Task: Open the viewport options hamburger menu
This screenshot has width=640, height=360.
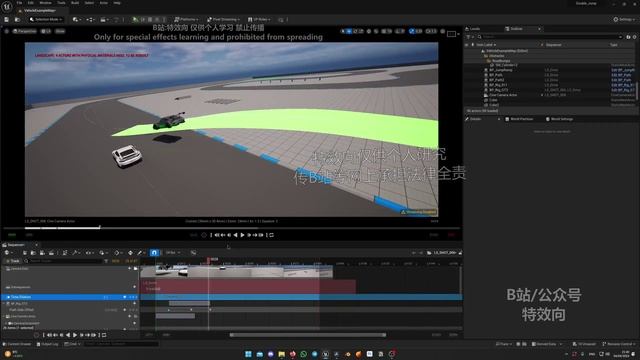Action: pos(7,31)
